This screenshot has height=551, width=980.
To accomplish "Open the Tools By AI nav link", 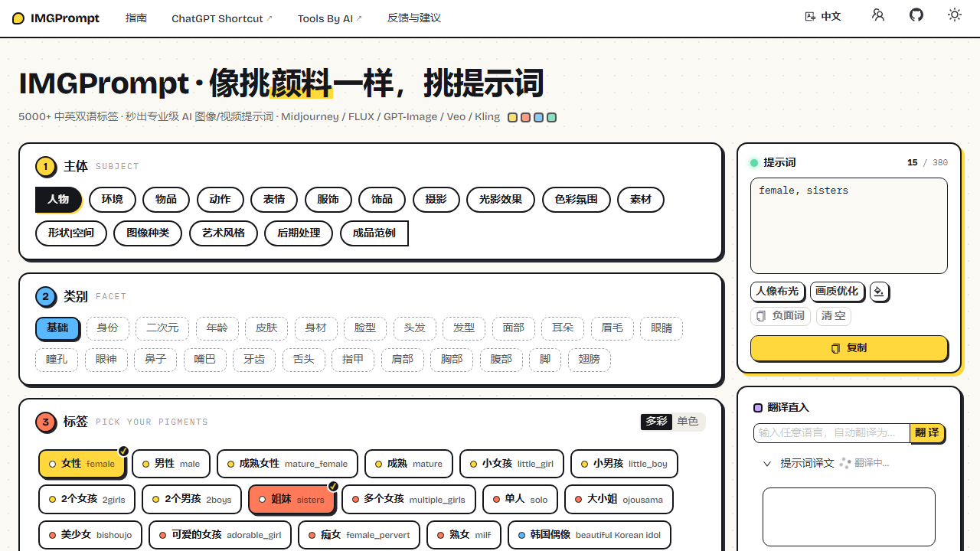I will click(x=330, y=18).
